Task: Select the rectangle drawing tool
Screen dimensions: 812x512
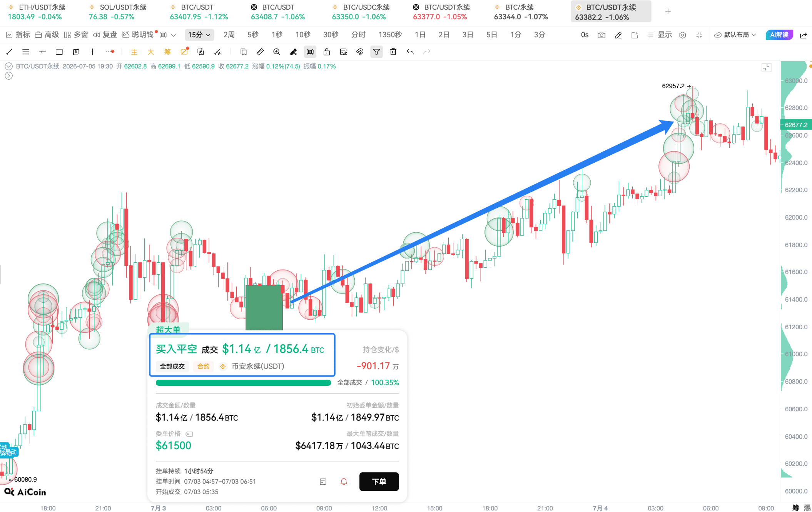Action: click(59, 52)
